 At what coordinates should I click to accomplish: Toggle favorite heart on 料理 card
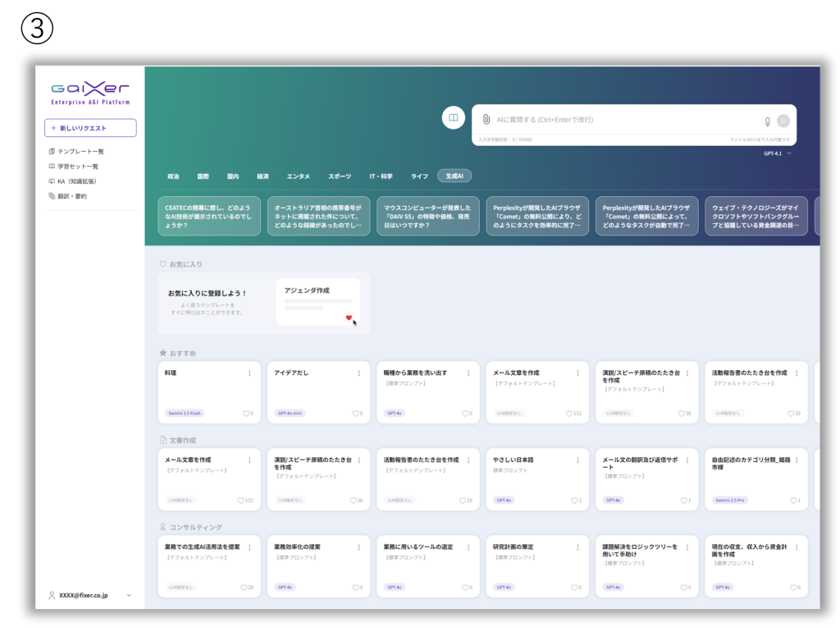246,414
